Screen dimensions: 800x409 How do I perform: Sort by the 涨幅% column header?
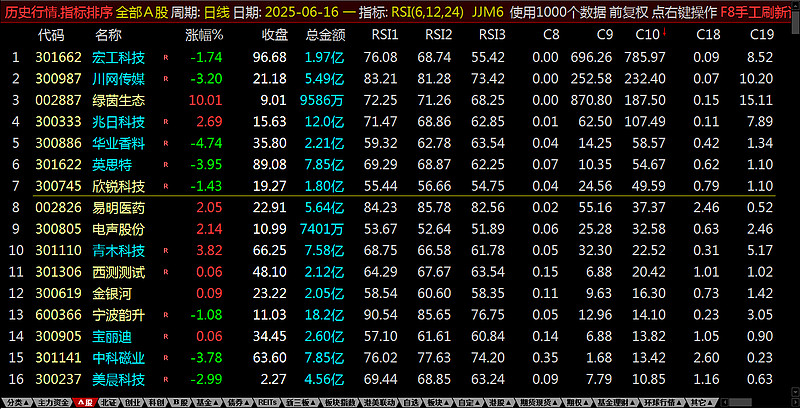[204, 35]
